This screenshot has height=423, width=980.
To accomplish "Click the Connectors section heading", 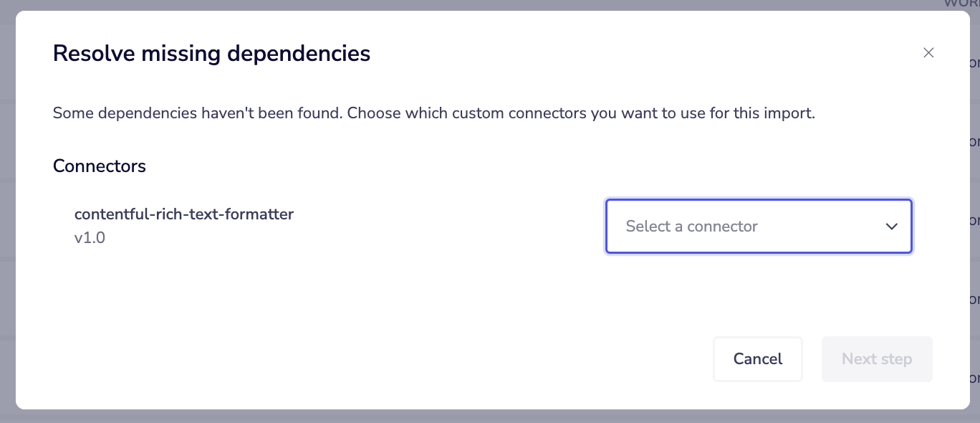I will 100,166.
